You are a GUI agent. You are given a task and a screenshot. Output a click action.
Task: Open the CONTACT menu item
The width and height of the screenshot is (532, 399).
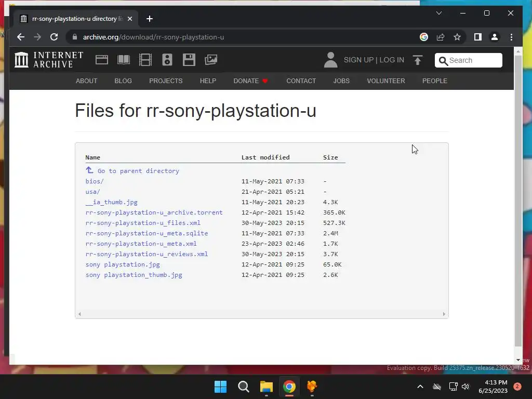click(x=301, y=81)
